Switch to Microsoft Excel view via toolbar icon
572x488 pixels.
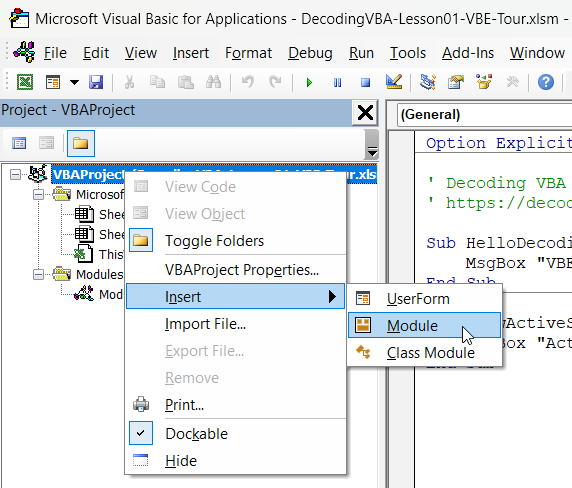click(x=25, y=82)
